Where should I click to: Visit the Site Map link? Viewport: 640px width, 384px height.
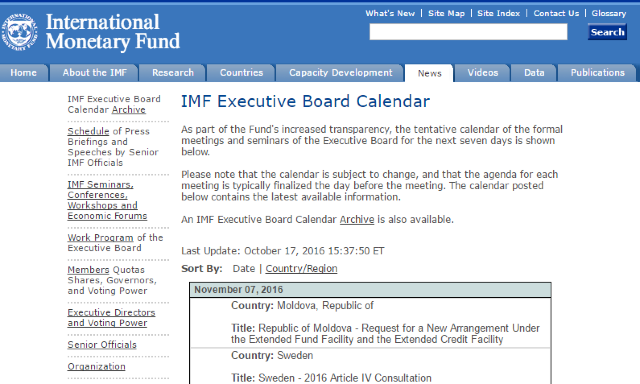pos(446,13)
